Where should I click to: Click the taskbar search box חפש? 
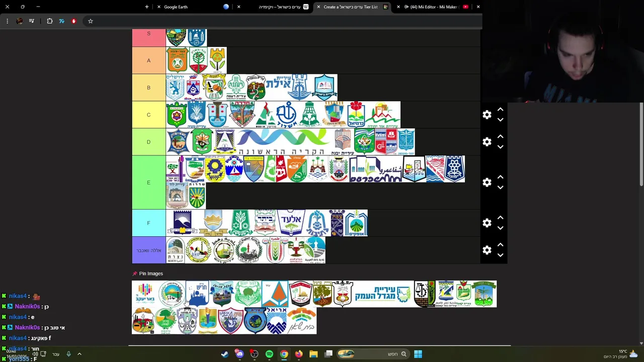[372, 354]
